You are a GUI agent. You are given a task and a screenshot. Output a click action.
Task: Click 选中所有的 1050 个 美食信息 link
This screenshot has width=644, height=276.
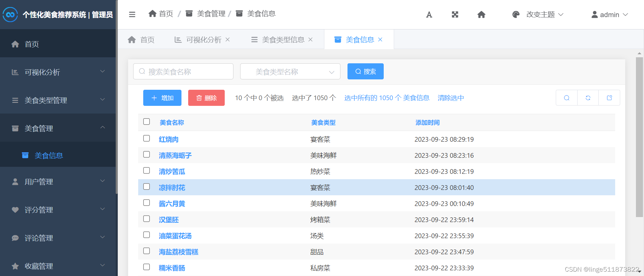point(387,98)
